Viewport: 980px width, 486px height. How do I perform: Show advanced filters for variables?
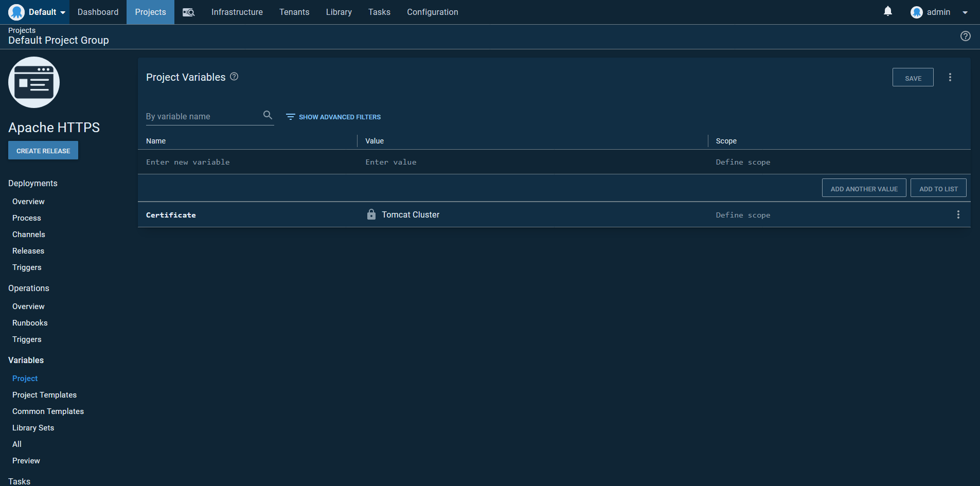[333, 117]
